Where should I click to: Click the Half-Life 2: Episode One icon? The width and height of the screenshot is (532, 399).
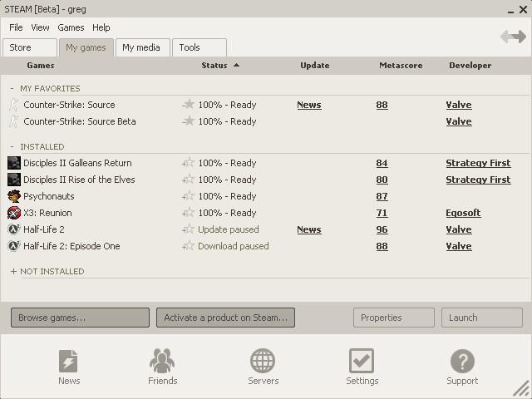(14, 246)
